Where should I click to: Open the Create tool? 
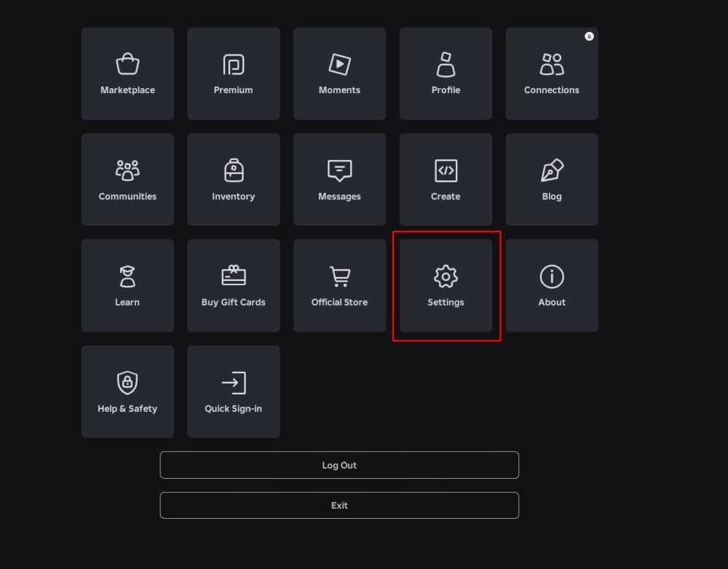click(446, 179)
